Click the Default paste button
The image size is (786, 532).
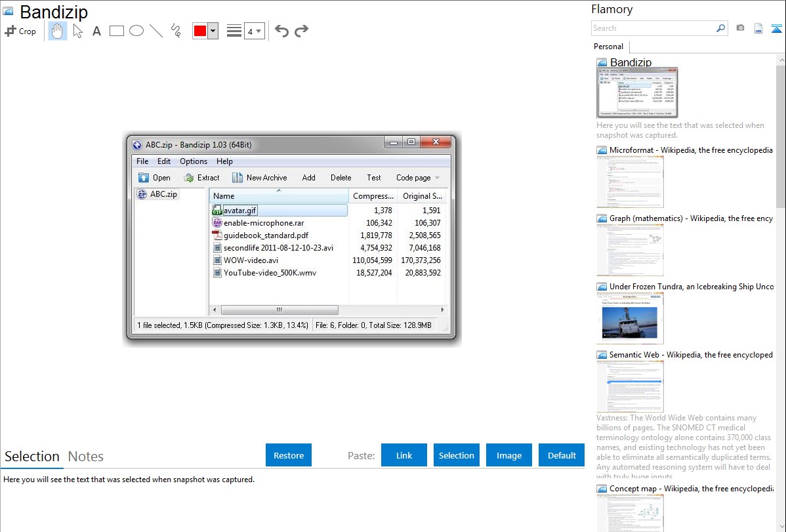pos(562,455)
